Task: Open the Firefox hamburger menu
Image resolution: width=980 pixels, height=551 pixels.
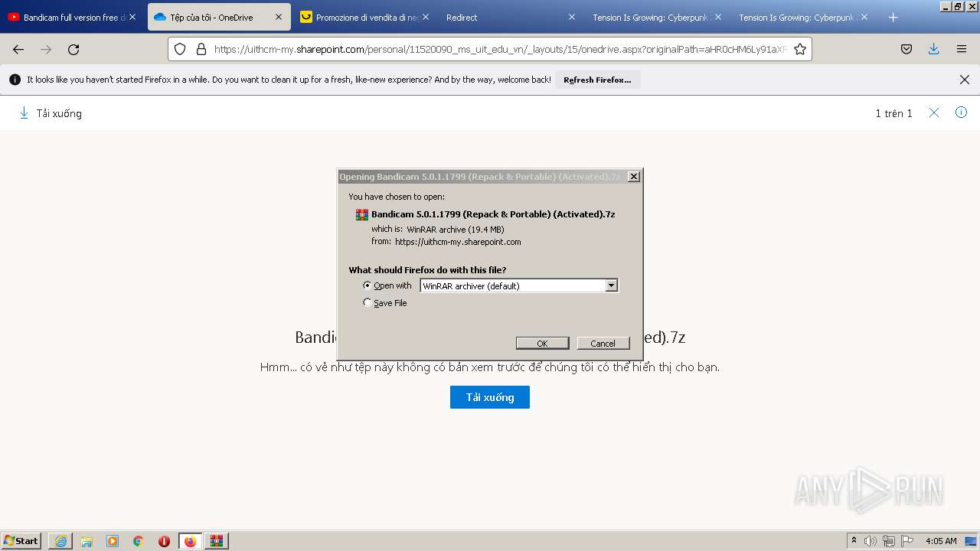Action: 962,49
